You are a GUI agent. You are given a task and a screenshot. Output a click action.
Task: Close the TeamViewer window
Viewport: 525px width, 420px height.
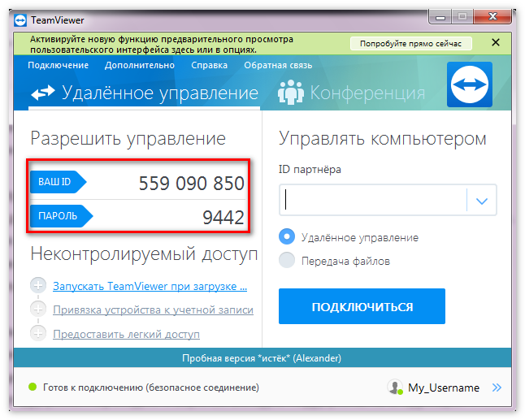[x=492, y=16]
